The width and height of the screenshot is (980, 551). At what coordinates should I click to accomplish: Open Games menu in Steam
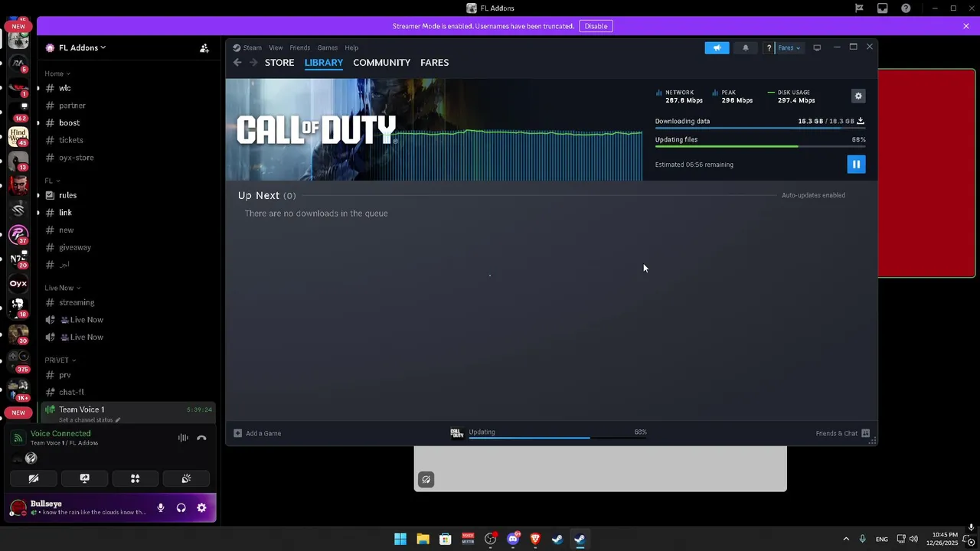pyautogui.click(x=327, y=47)
